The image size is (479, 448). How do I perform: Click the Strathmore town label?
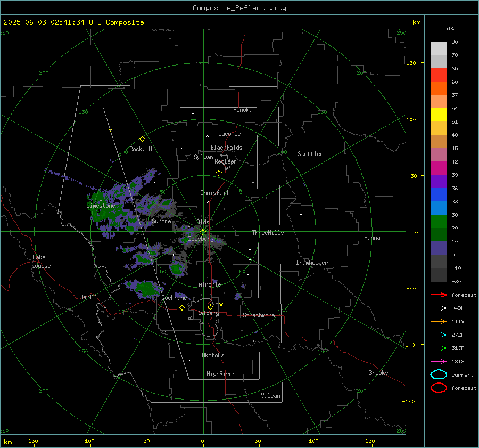coord(259,315)
